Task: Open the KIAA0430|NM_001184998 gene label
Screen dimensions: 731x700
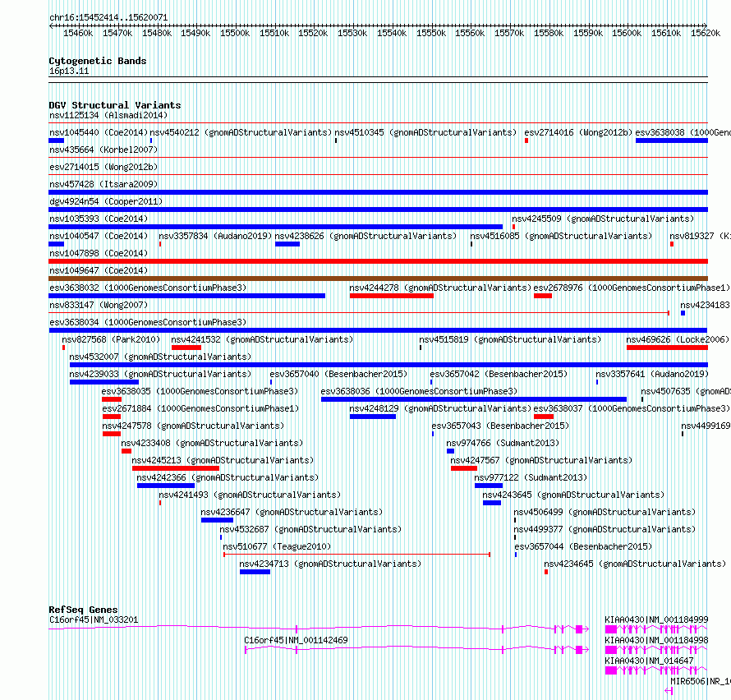Action: pos(656,640)
